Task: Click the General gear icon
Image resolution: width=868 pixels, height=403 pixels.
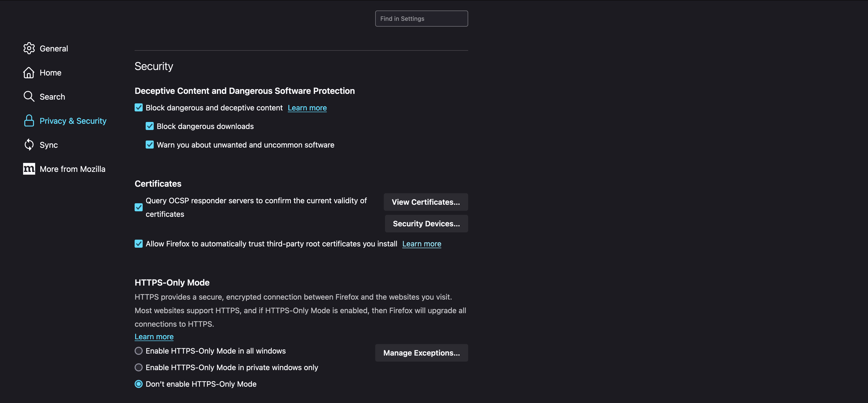Action: click(x=29, y=48)
